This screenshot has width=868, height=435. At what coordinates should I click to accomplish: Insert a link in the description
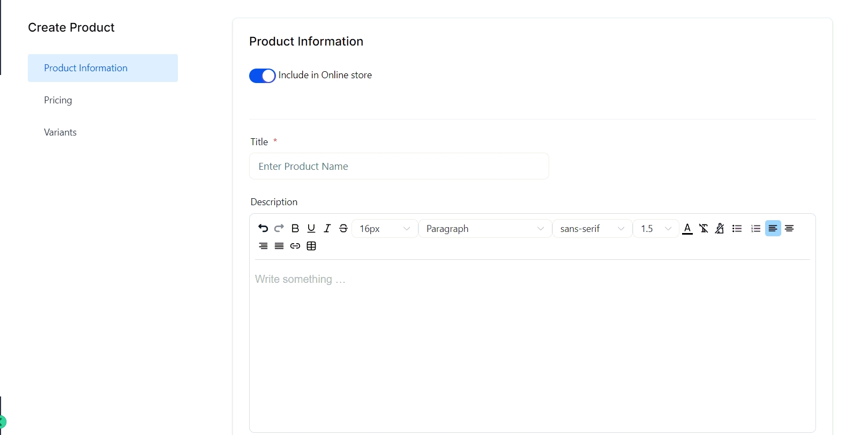coord(295,246)
